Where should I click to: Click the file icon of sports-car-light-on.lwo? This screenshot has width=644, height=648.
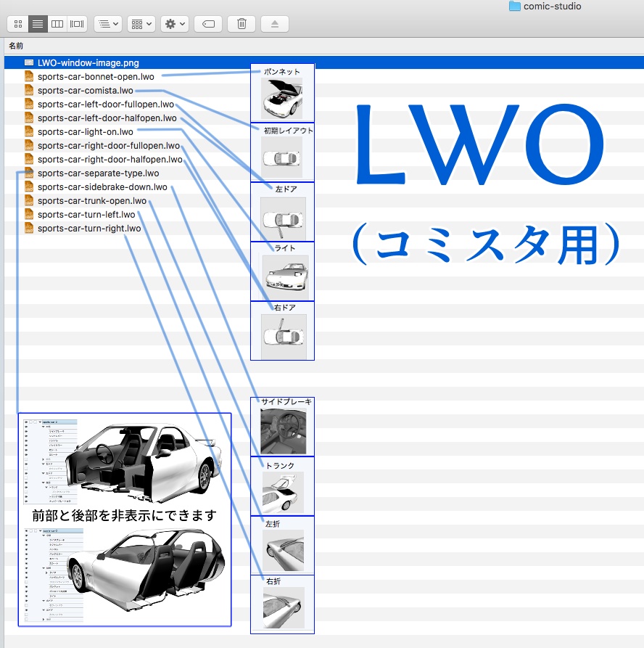click(x=29, y=131)
